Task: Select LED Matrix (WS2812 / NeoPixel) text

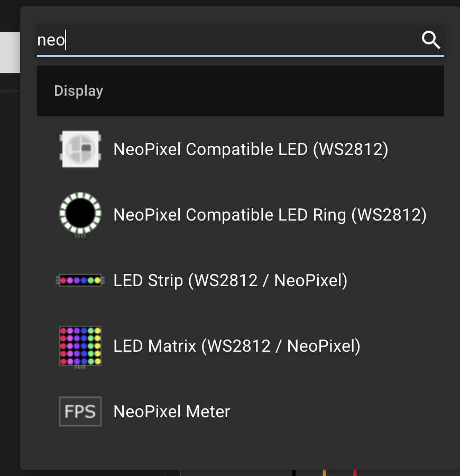Action: 237,346
